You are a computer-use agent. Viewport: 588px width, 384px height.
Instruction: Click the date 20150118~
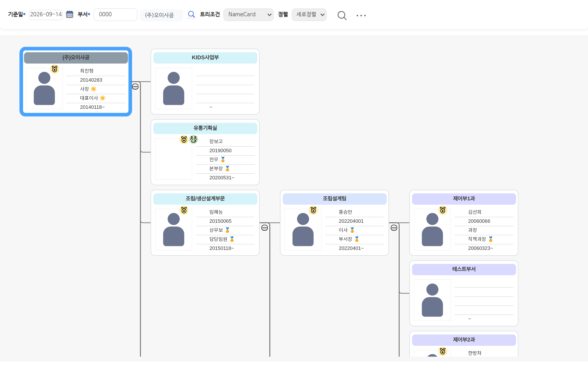pyautogui.click(x=222, y=248)
